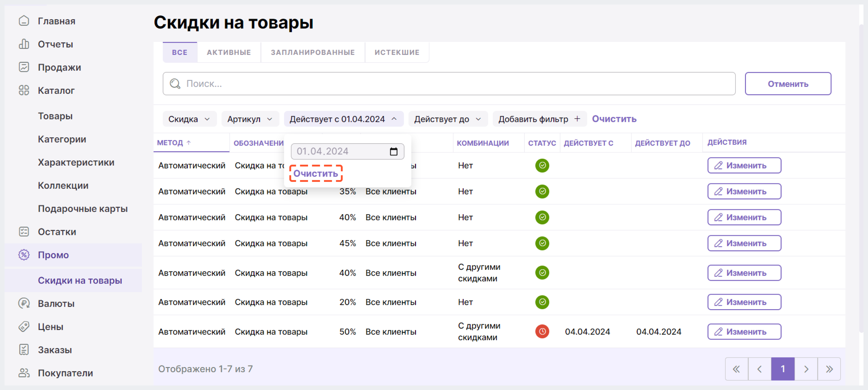
Task: Go to the next page arrow
Action: 806,369
